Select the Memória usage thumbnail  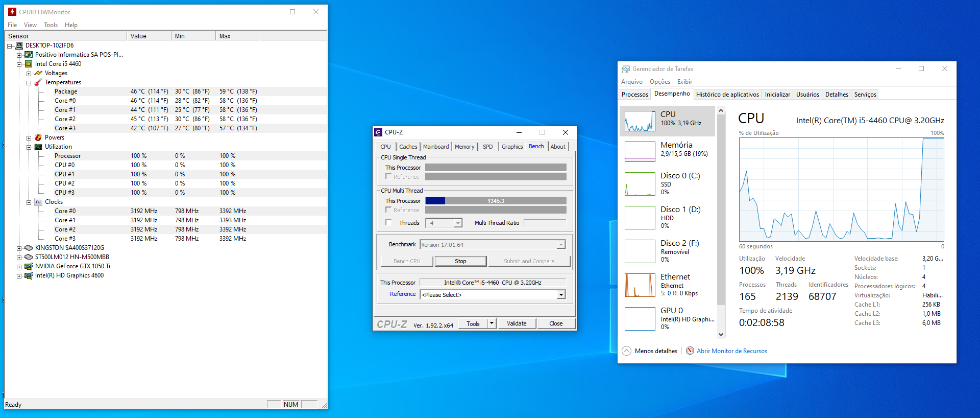coord(640,151)
